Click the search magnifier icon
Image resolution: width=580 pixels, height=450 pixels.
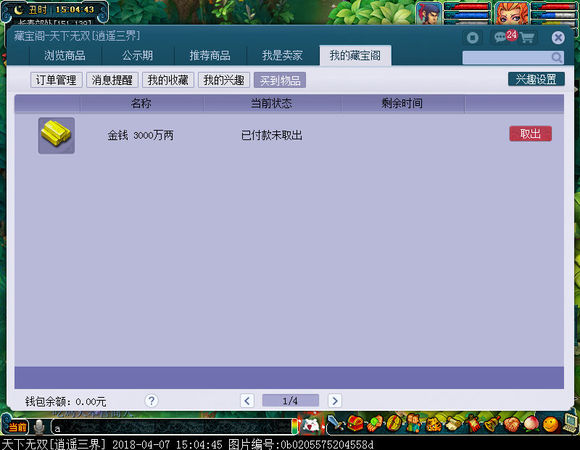[556, 57]
